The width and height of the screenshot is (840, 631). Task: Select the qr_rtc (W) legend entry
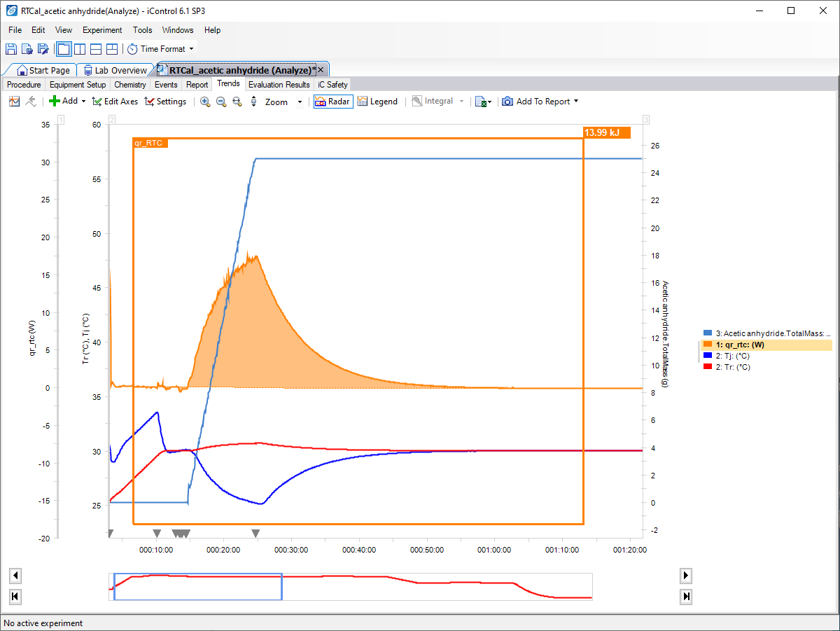pyautogui.click(x=767, y=345)
